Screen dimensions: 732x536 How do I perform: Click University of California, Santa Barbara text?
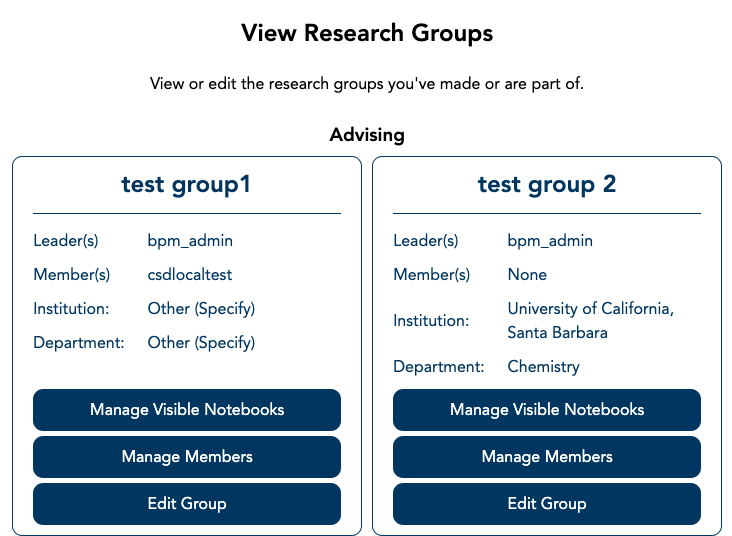tap(590, 320)
